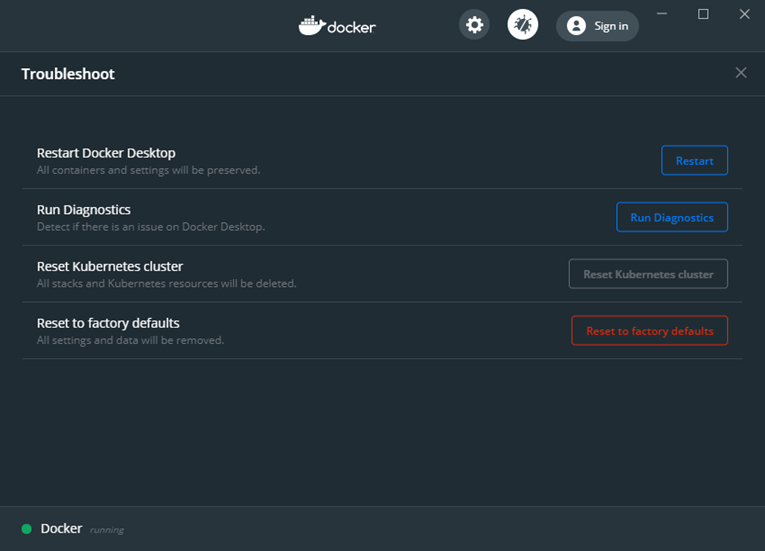Click the blue Run Diagnostics button
The height and width of the screenshot is (551, 765).
point(672,217)
